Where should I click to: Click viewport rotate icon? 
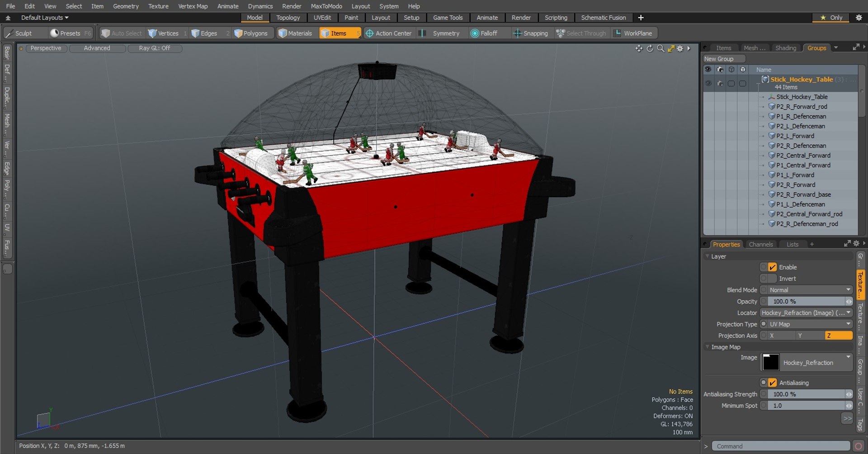pos(650,48)
